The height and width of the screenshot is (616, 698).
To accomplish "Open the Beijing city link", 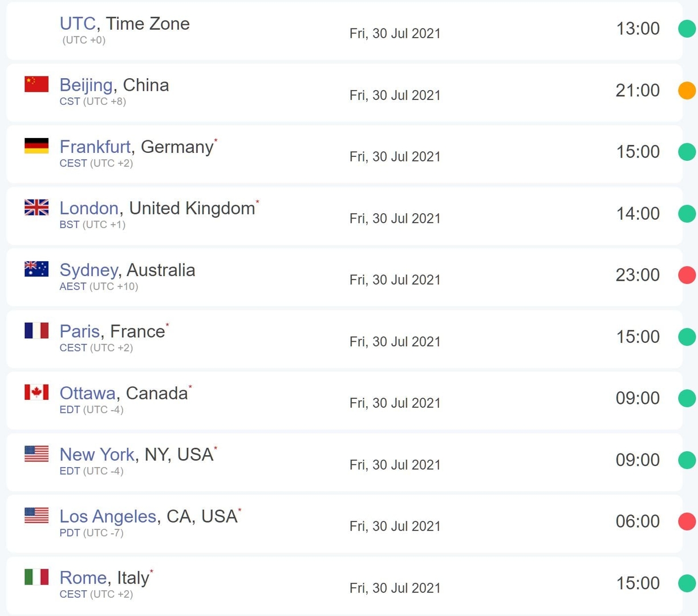I will tap(86, 85).
